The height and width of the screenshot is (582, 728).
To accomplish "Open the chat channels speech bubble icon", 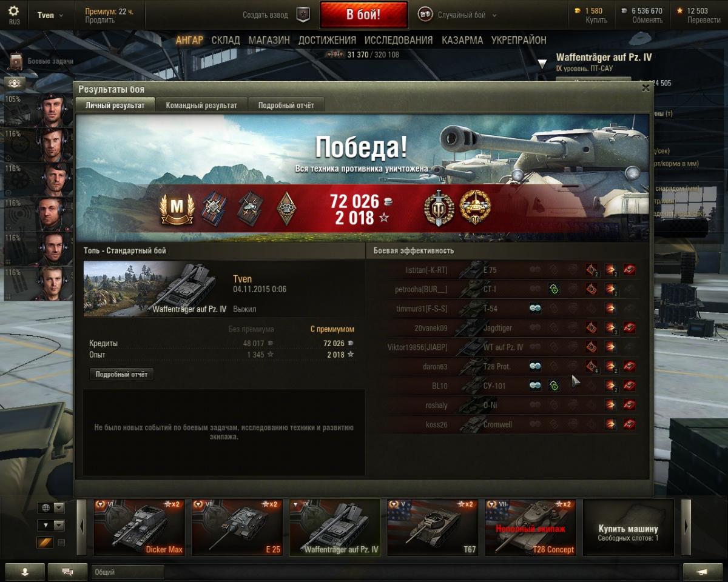I will 67,572.
